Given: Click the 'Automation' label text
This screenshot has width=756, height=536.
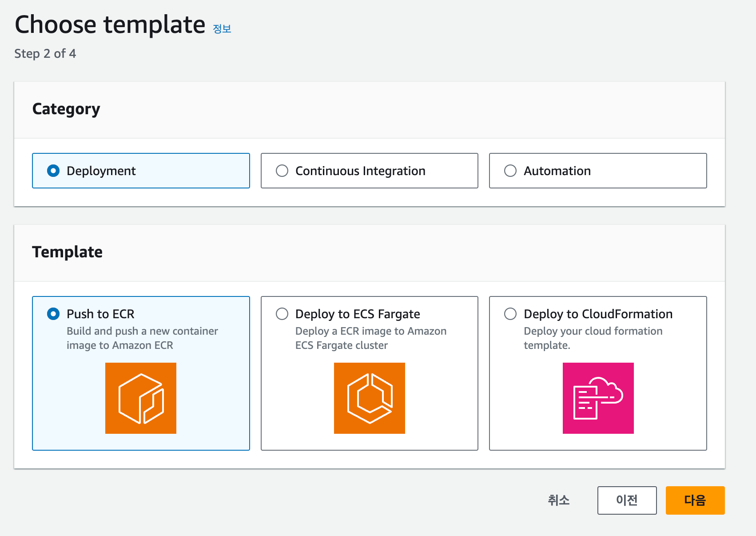Looking at the screenshot, I should [557, 171].
